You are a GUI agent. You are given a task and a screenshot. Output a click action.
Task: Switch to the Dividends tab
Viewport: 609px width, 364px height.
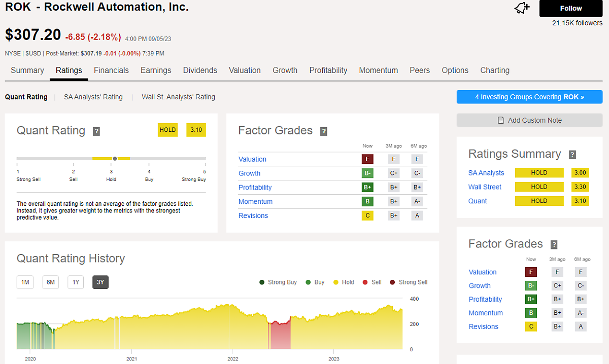[200, 70]
